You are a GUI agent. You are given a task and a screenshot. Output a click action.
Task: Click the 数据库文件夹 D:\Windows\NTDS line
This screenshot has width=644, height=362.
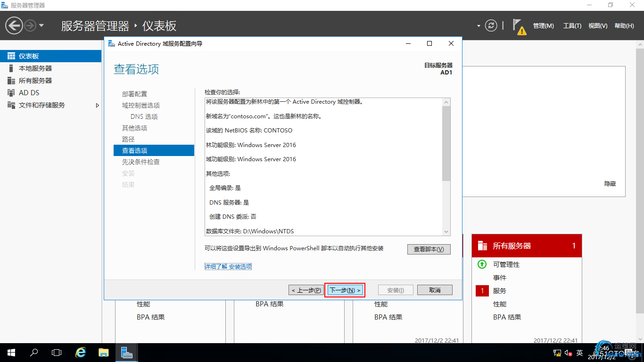[x=250, y=231]
